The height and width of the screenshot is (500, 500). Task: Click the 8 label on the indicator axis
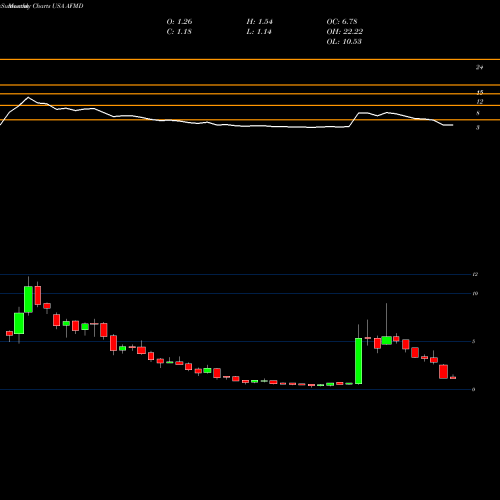click(x=478, y=113)
